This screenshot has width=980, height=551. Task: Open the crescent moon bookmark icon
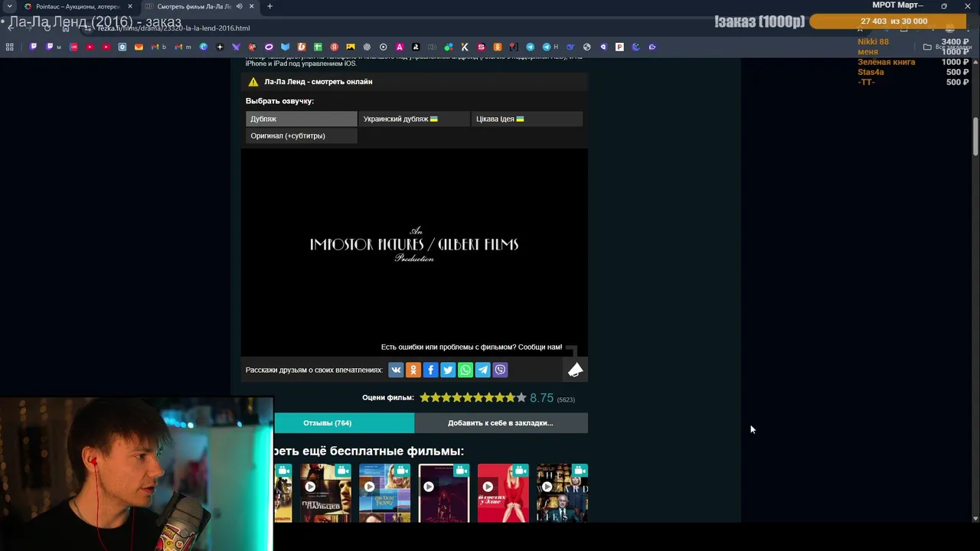point(636,47)
